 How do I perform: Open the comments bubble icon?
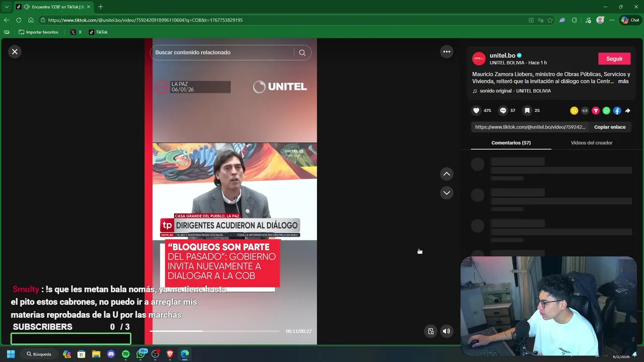tap(503, 111)
